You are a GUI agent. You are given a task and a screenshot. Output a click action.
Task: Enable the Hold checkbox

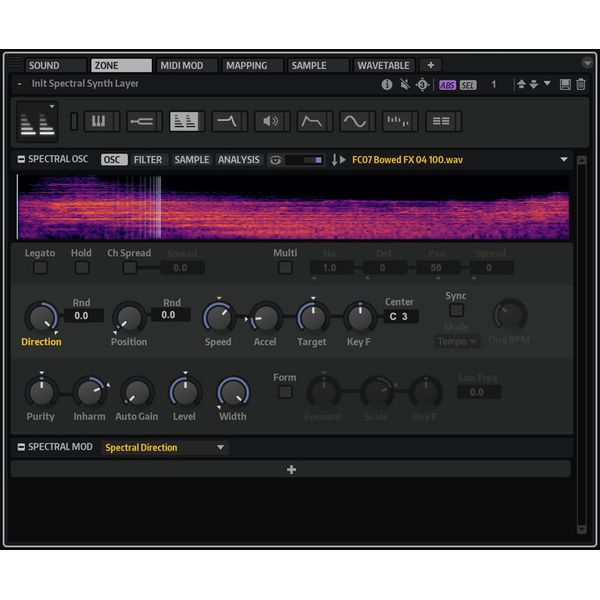click(81, 268)
